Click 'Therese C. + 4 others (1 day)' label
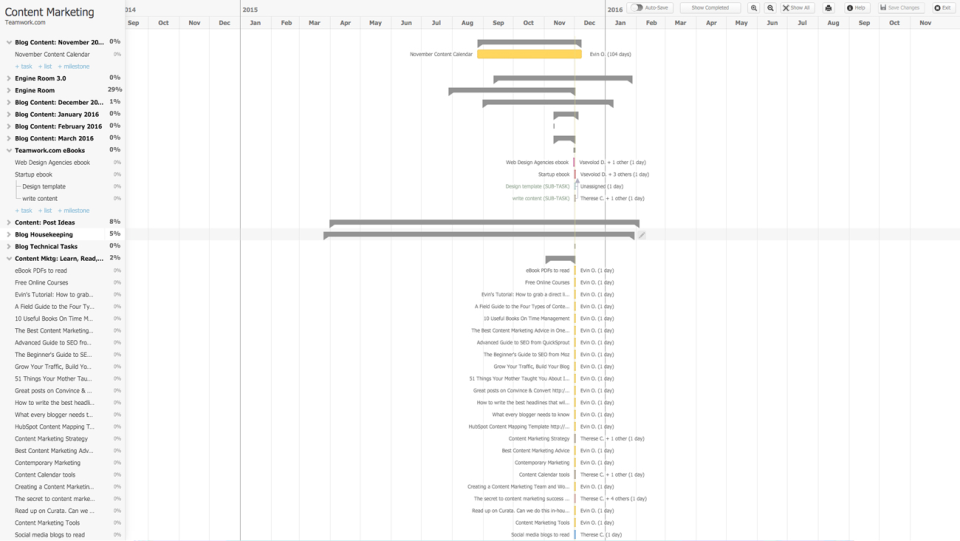Image resolution: width=960 pixels, height=541 pixels. click(x=613, y=499)
